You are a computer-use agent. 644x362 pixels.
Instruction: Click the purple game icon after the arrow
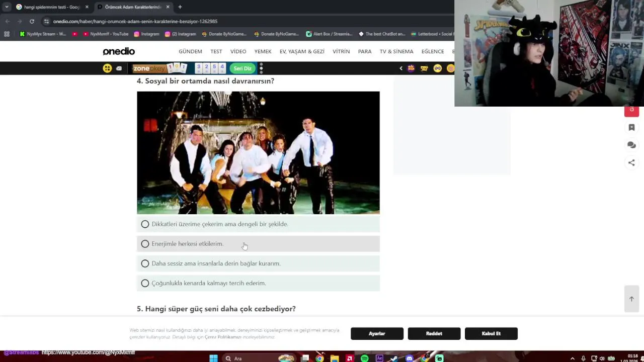[x=412, y=68]
